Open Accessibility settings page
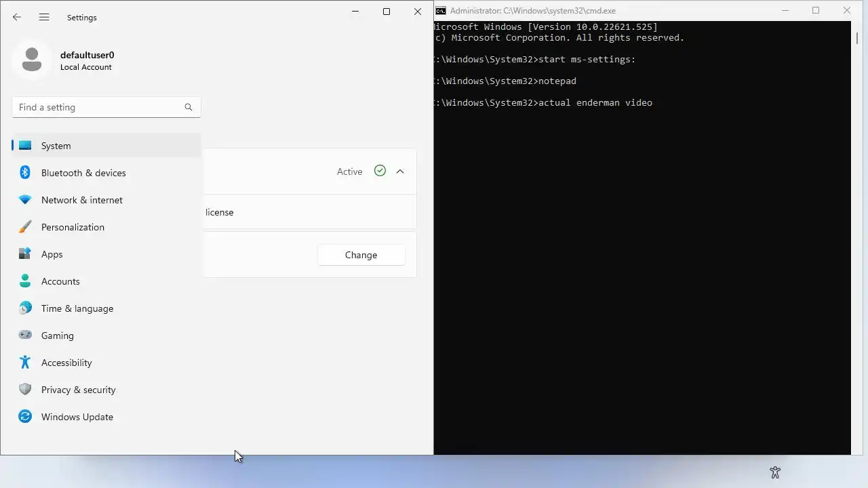Image resolution: width=868 pixels, height=488 pixels. click(x=106, y=363)
